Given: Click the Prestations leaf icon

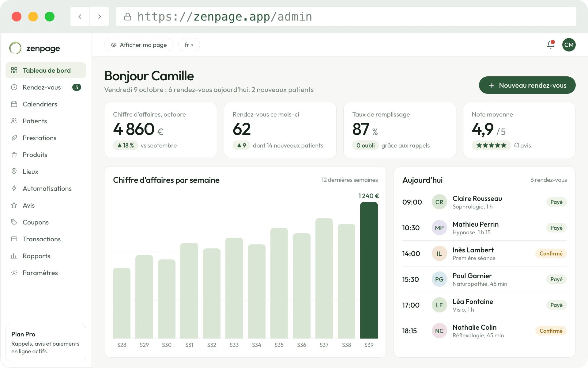Looking at the screenshot, I should coord(14,138).
